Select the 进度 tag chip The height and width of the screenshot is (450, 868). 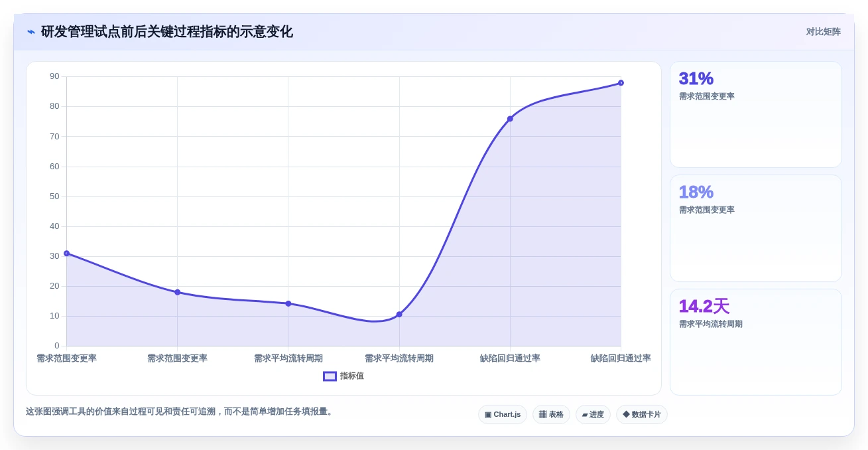(593, 415)
